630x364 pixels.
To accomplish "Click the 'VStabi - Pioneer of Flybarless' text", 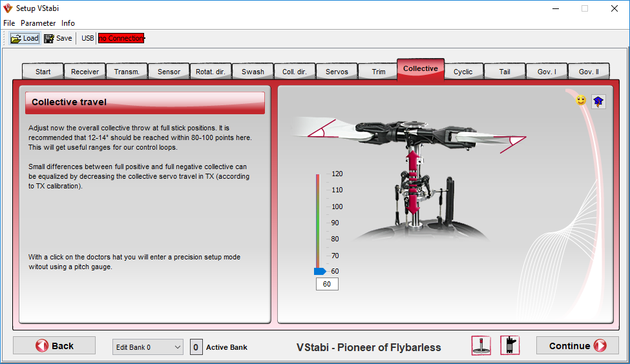I will click(x=368, y=347).
